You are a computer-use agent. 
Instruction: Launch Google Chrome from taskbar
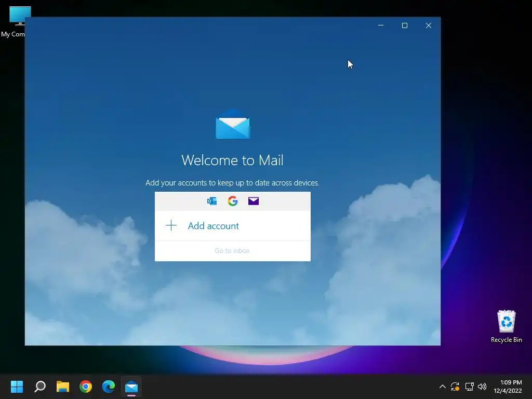pos(86,387)
